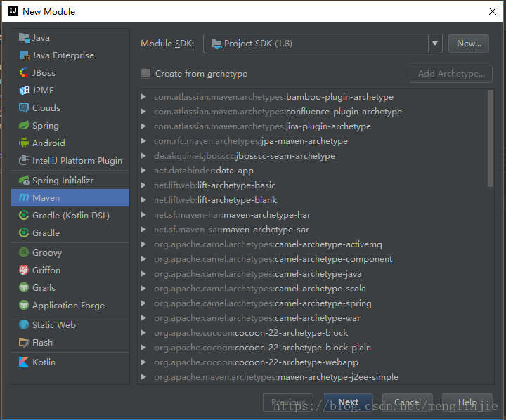This screenshot has height=420, width=506.
Task: Expand bamboo-plugin-archetype entry
Action: click(143, 97)
